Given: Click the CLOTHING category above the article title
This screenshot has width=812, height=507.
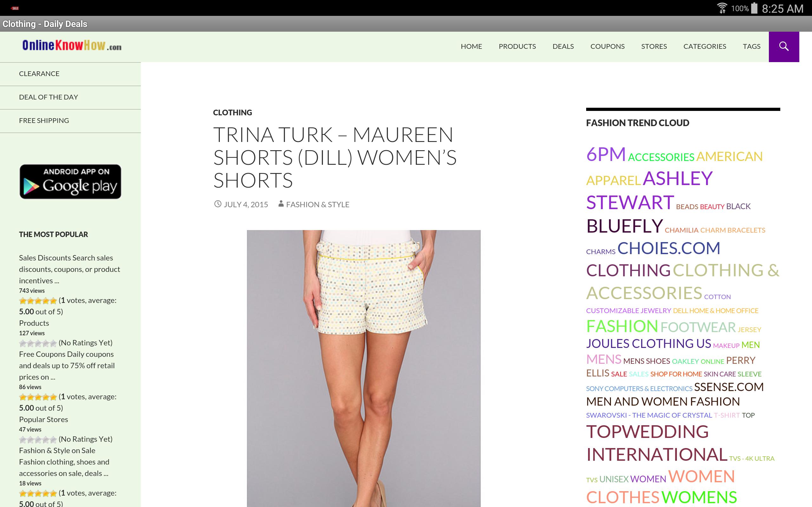Looking at the screenshot, I should pyautogui.click(x=232, y=112).
